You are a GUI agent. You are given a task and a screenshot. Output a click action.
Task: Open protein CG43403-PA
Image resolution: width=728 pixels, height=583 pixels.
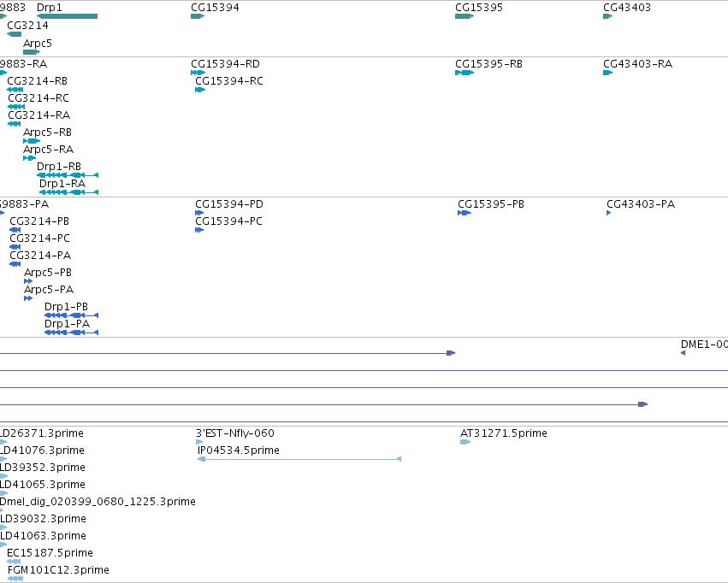pos(641,204)
